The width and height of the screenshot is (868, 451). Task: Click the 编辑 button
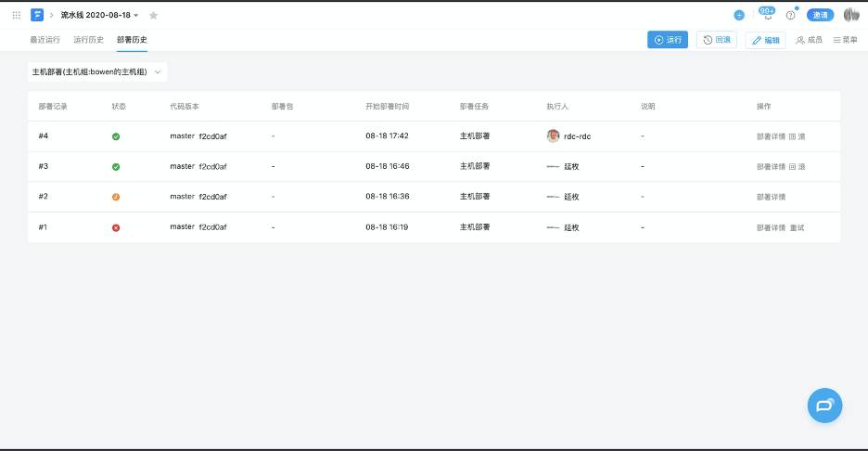(x=766, y=41)
